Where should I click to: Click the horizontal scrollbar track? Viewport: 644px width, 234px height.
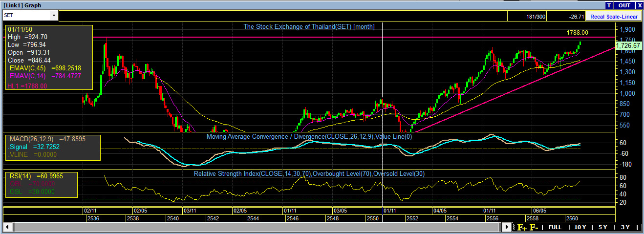(257, 227)
